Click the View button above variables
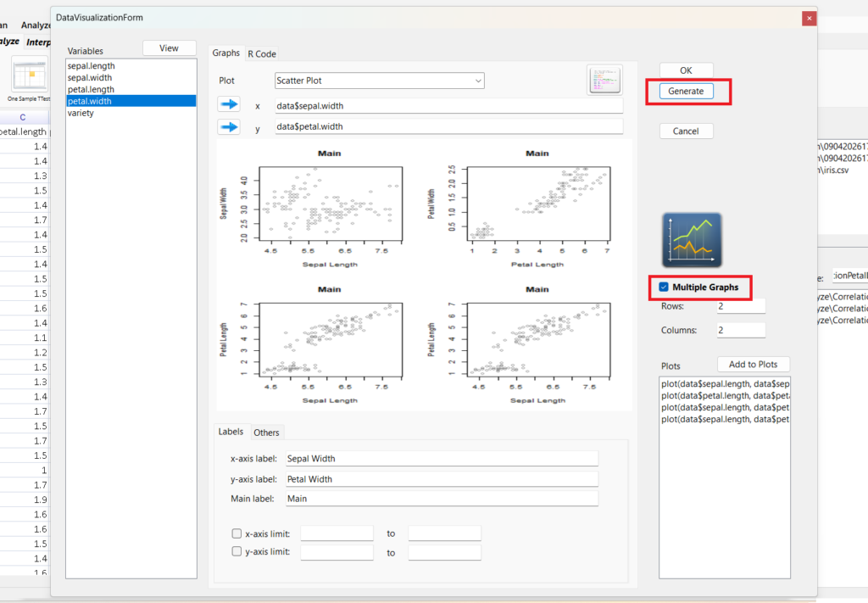 169,48
